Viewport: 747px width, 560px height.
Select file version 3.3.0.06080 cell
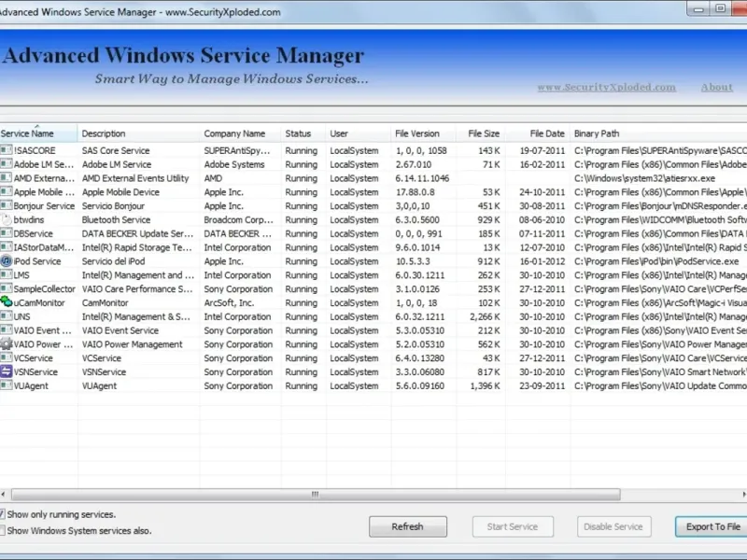click(419, 371)
